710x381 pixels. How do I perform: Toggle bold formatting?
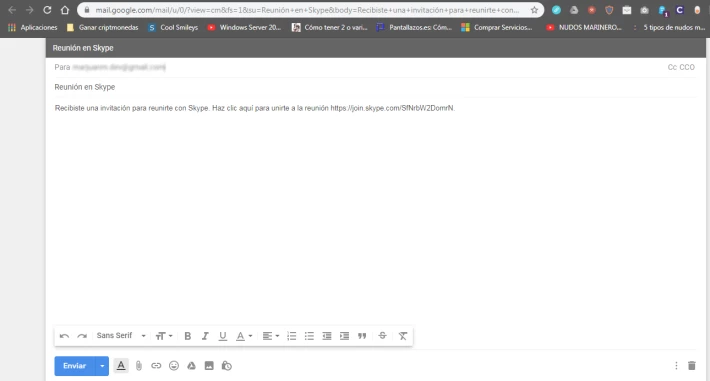(x=187, y=336)
